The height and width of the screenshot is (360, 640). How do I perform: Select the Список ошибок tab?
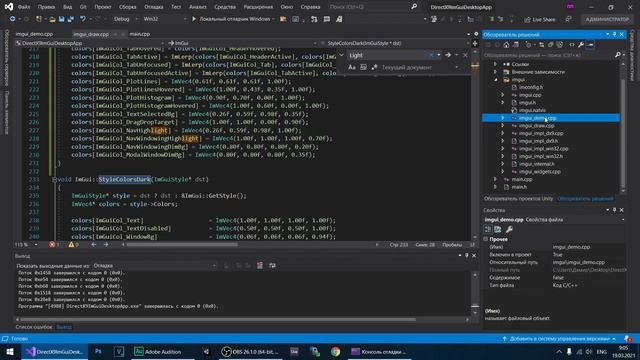[34, 327]
